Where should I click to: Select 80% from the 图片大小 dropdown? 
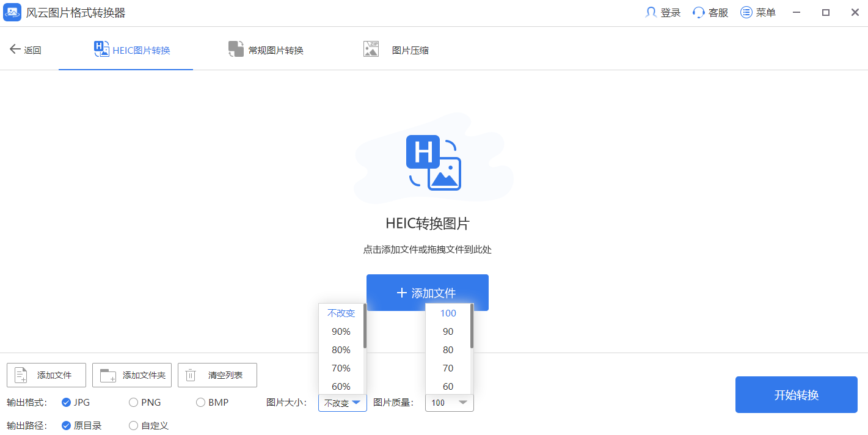(341, 349)
